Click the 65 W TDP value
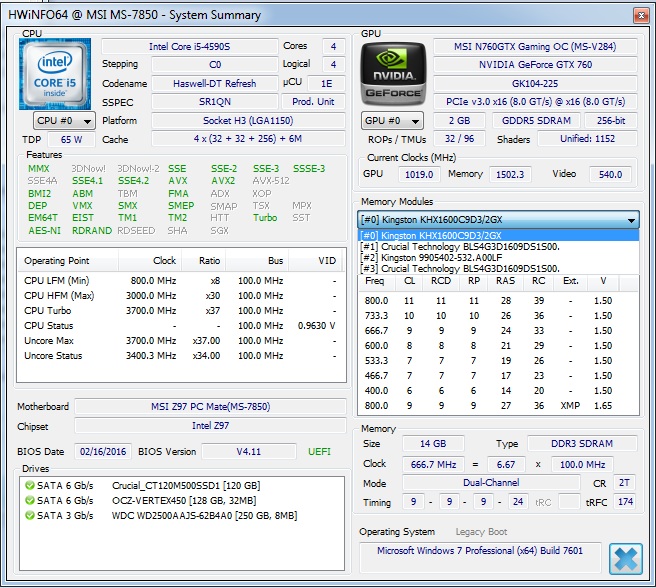 72,139
